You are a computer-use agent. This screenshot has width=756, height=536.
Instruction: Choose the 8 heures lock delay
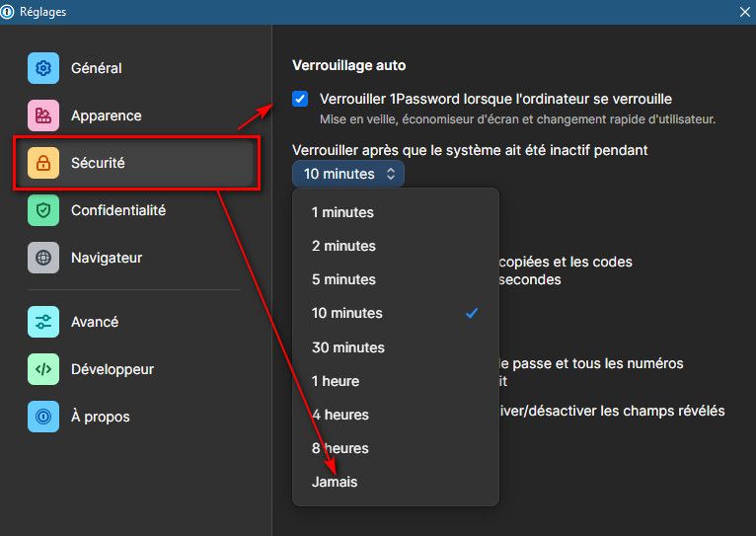point(340,448)
